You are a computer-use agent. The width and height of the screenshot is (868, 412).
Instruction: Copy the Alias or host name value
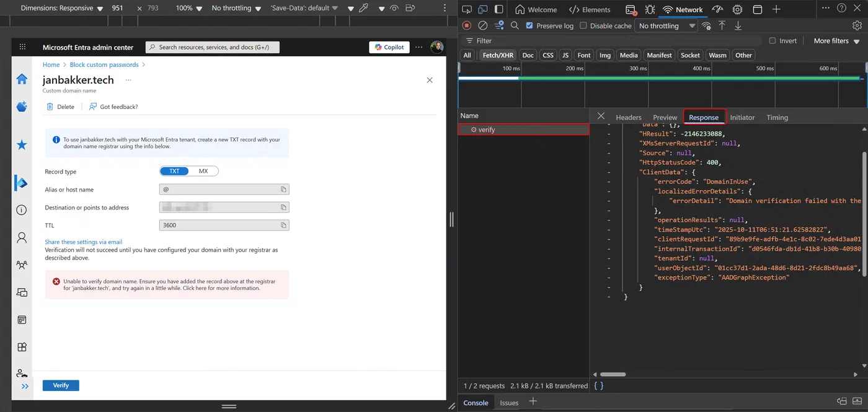point(283,190)
